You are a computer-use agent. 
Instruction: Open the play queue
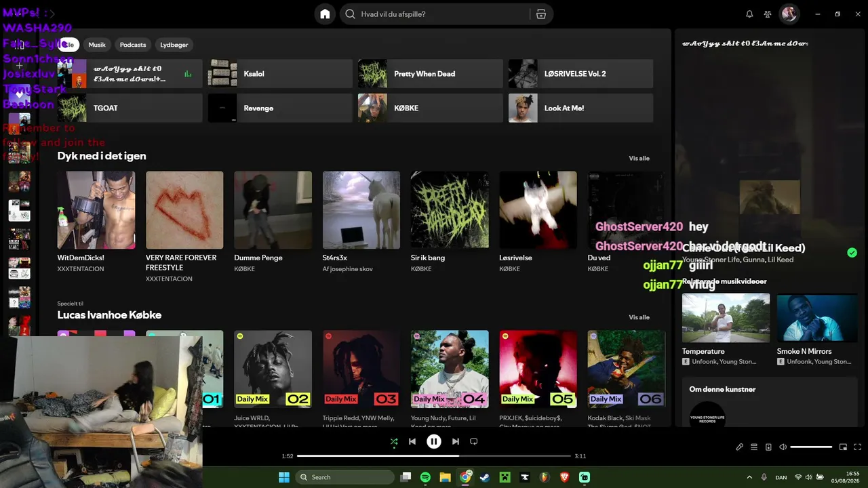[754, 447]
